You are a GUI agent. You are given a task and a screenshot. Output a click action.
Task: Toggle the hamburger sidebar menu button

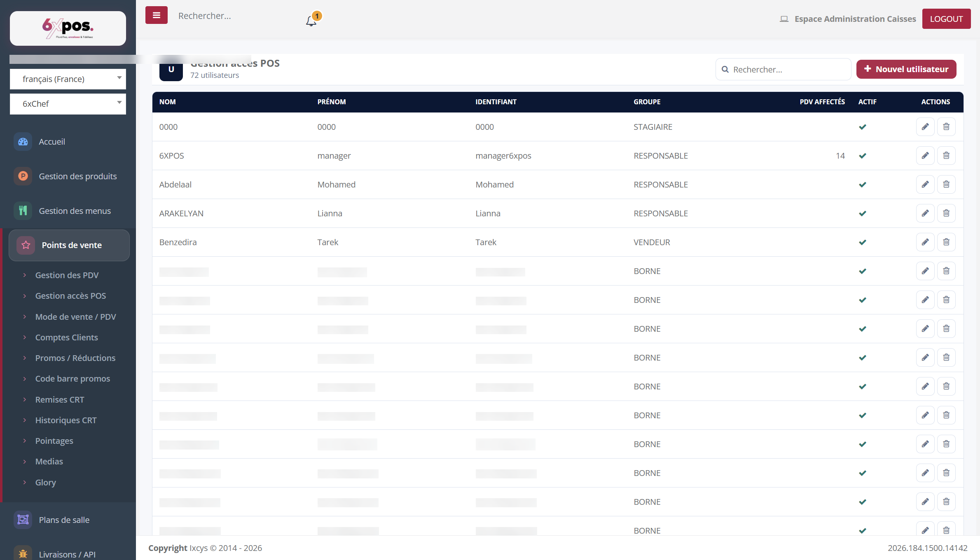click(x=156, y=15)
